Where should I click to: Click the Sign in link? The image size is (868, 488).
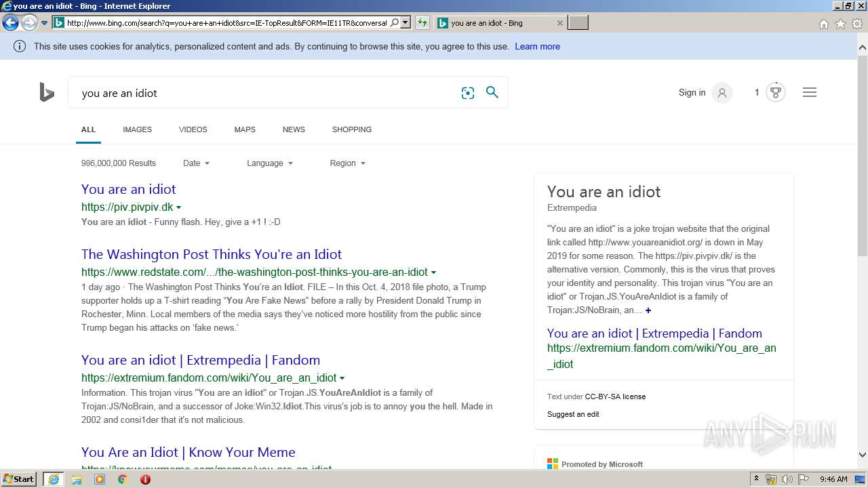[692, 93]
